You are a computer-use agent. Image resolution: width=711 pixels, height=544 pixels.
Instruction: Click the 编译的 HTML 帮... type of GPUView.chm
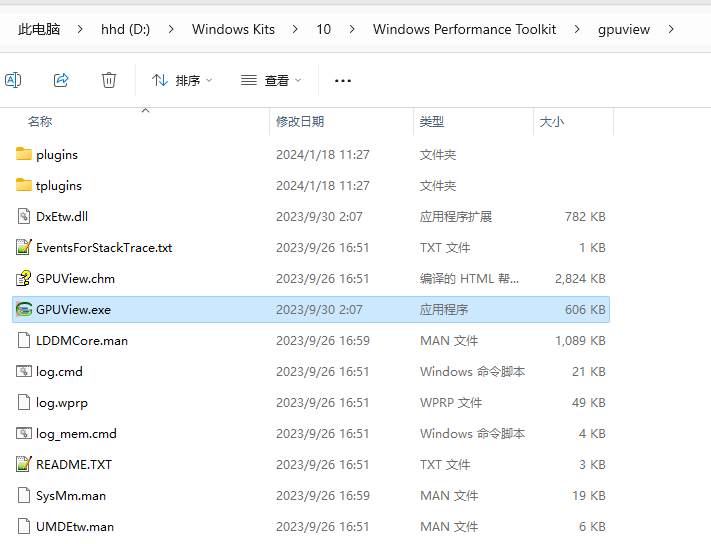tap(469, 278)
